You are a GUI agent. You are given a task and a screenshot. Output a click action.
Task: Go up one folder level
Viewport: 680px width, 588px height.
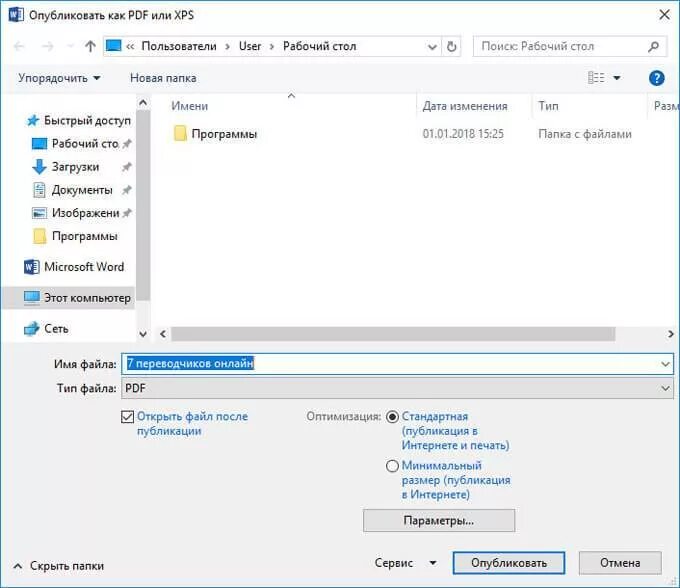[x=90, y=46]
